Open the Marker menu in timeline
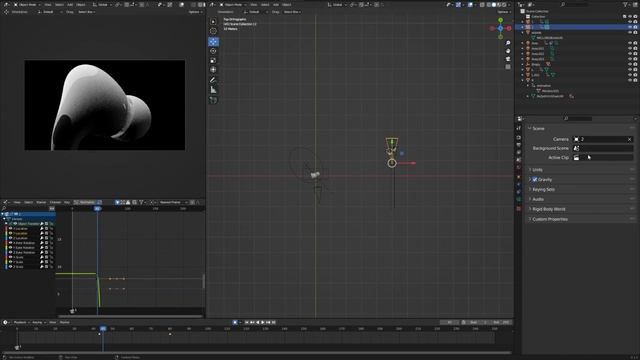The image size is (640, 360). tap(64, 322)
